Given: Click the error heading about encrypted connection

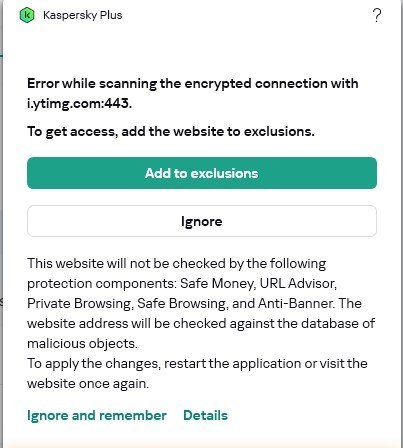Looking at the screenshot, I should (x=193, y=93).
